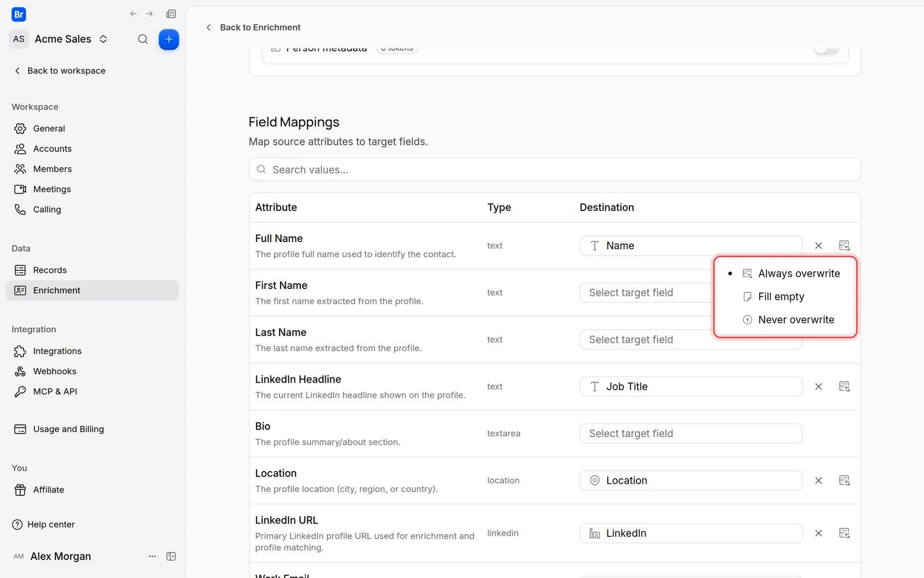This screenshot has height=578, width=924.
Task: Clear the Location destination mapping
Action: (818, 480)
